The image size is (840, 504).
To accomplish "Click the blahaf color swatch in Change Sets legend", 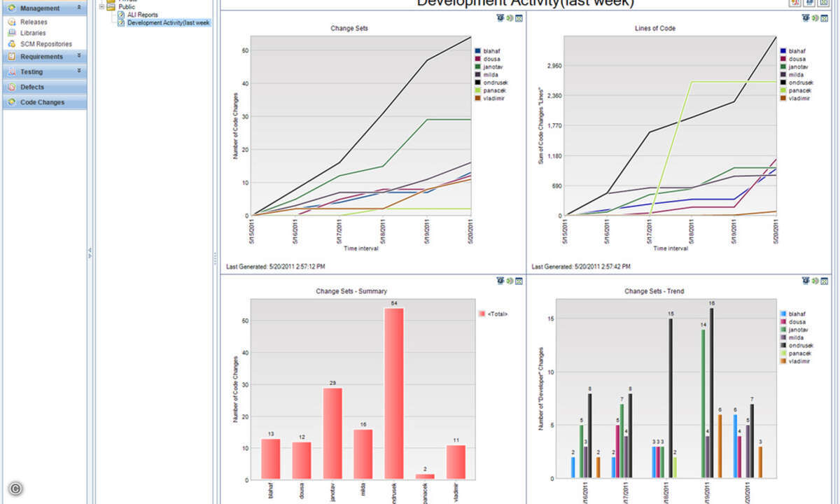I will pos(477,51).
